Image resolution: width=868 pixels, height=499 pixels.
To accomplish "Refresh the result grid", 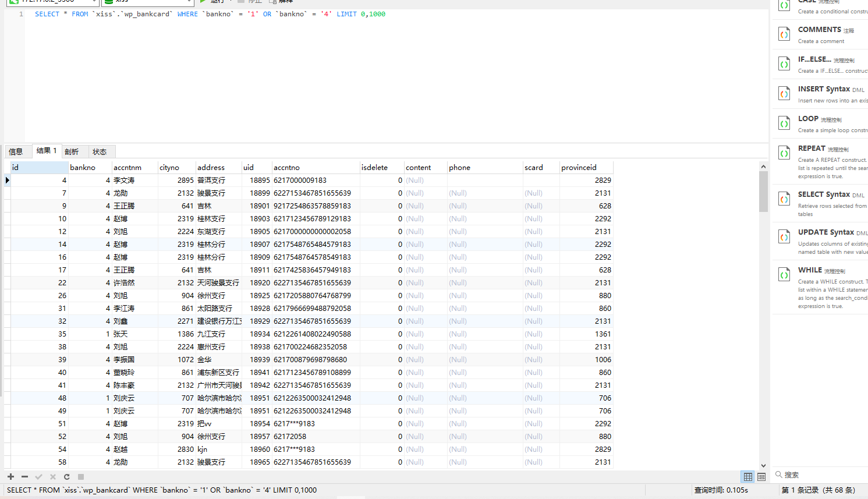I will tap(67, 476).
